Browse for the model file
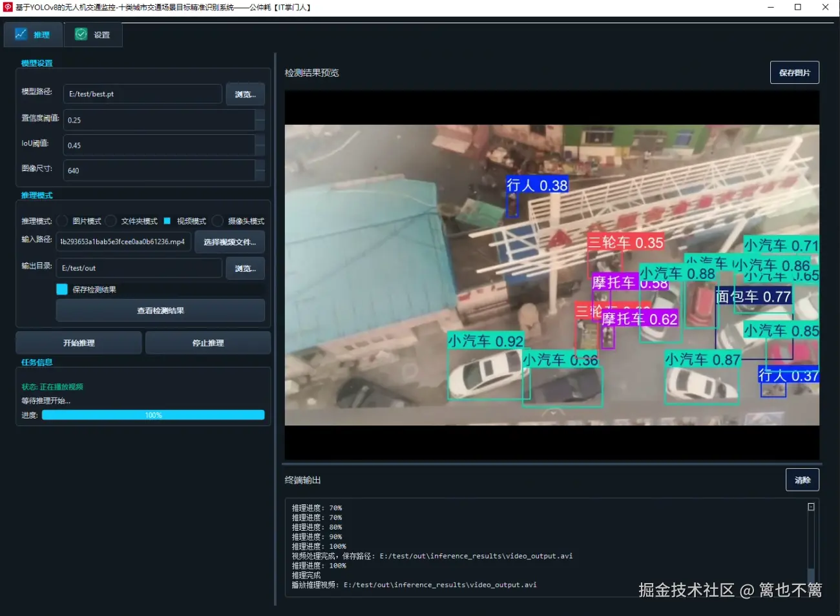Viewport: 840px width, 616px height. 246,94
